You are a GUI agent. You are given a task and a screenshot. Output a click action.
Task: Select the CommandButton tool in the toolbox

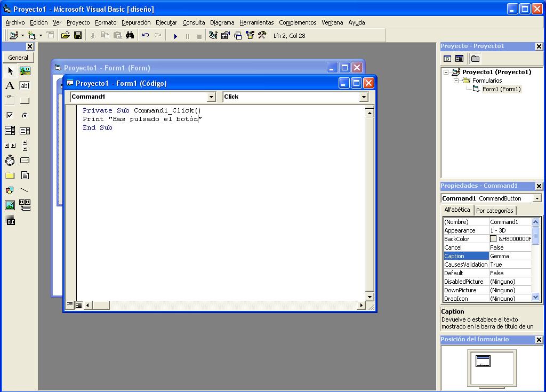[25, 100]
